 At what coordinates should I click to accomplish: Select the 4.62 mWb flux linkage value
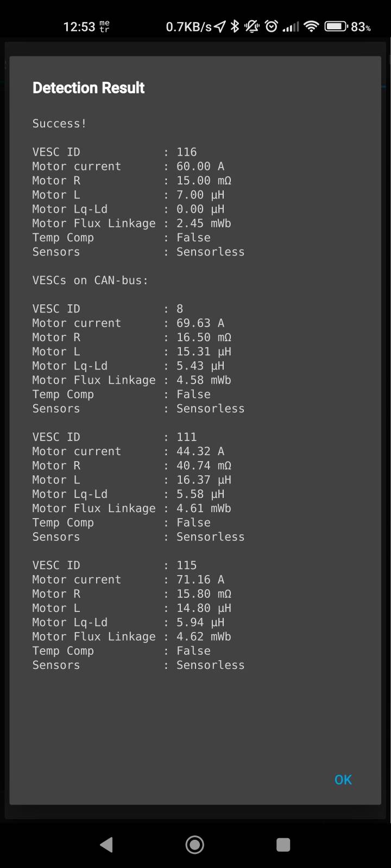tap(204, 636)
